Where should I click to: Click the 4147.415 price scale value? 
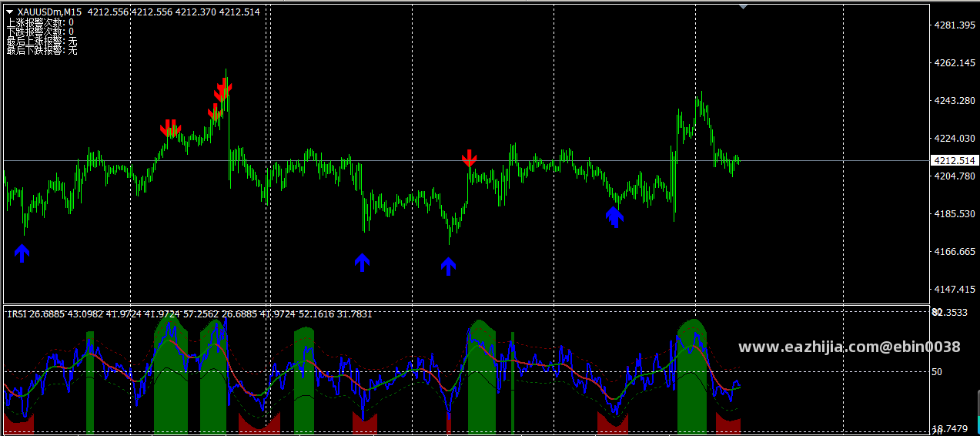pos(955,289)
